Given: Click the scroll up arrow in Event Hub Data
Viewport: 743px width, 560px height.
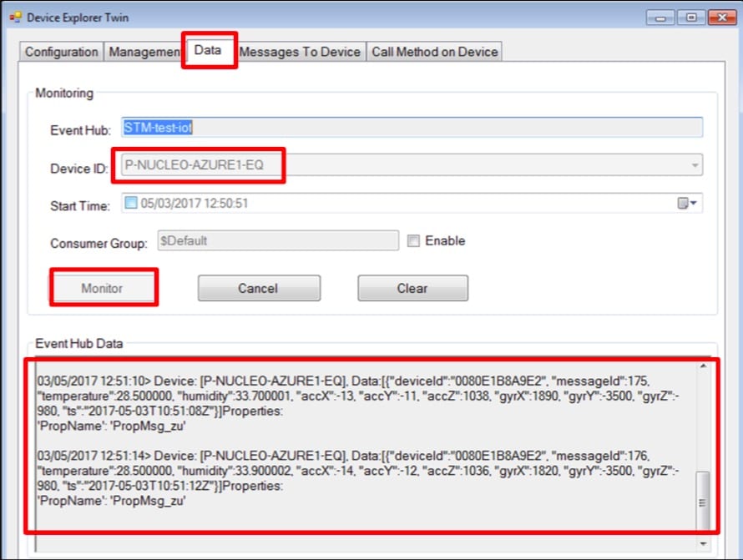Looking at the screenshot, I should pyautogui.click(x=704, y=366).
